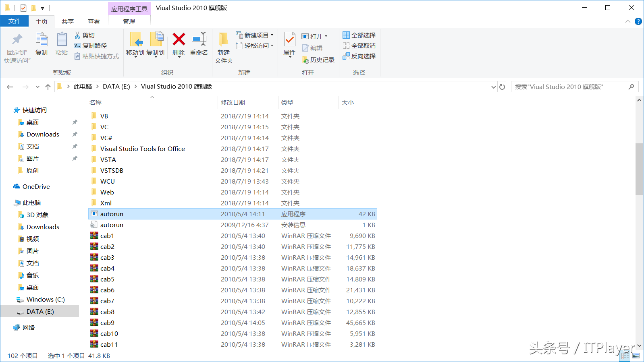Select DATA (E:) drive in sidebar
This screenshot has height=362, width=644.
coord(40,312)
